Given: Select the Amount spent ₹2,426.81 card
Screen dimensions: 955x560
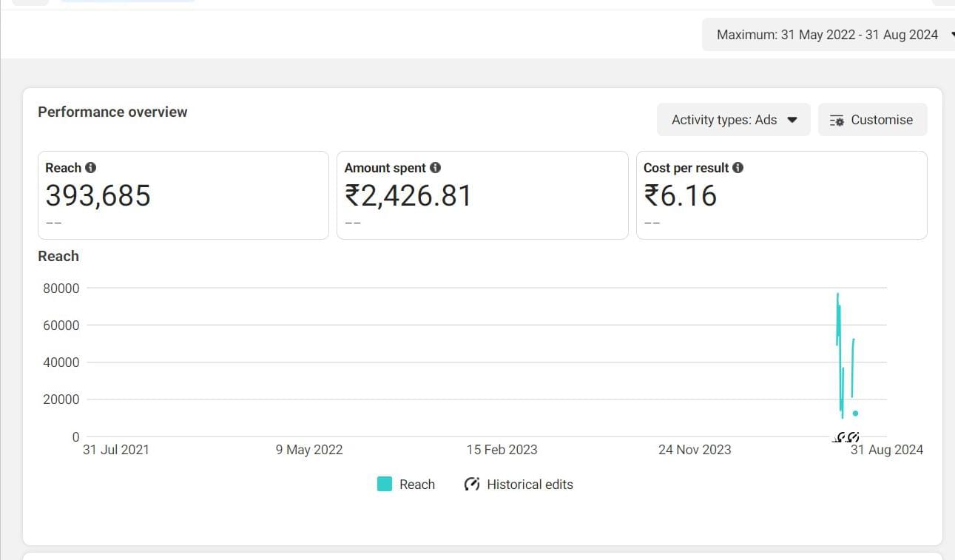Looking at the screenshot, I should pos(482,195).
